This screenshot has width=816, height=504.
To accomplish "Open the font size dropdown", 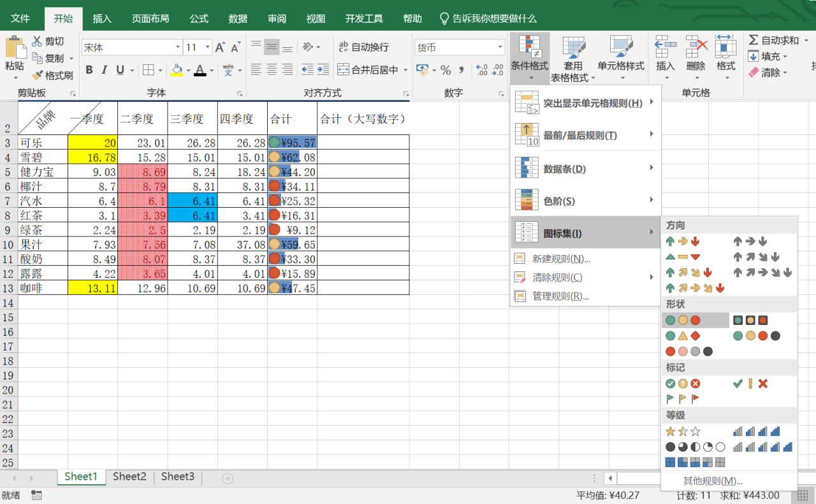I will pyautogui.click(x=207, y=47).
